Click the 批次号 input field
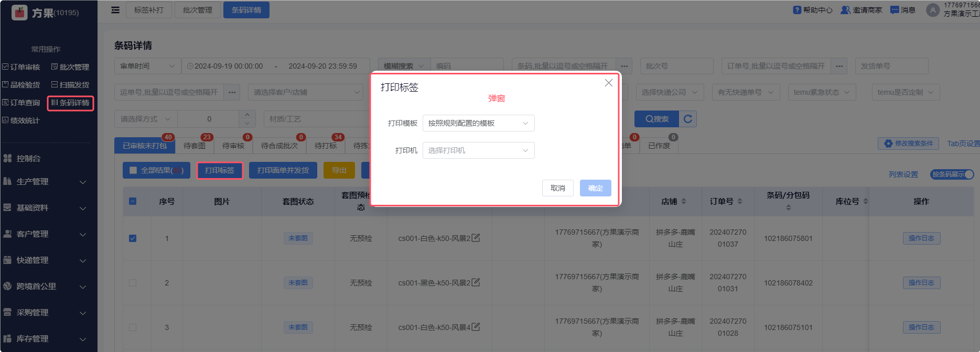The height and width of the screenshot is (352, 980). pyautogui.click(x=677, y=66)
